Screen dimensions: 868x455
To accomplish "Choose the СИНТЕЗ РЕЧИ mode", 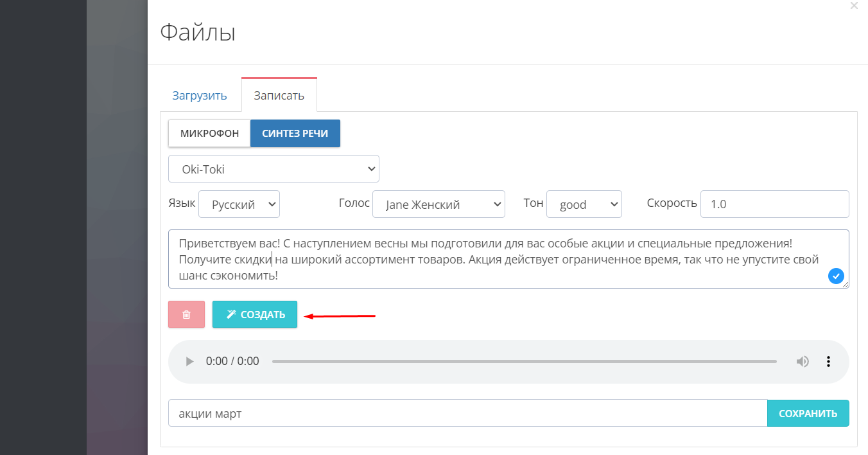I will click(x=295, y=134).
